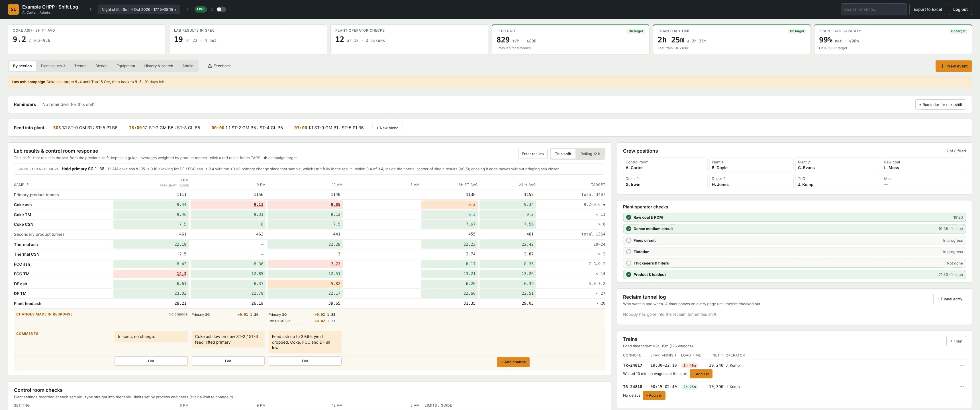Switch to the Blends tab
This screenshot has width=980, height=410.
tap(101, 66)
